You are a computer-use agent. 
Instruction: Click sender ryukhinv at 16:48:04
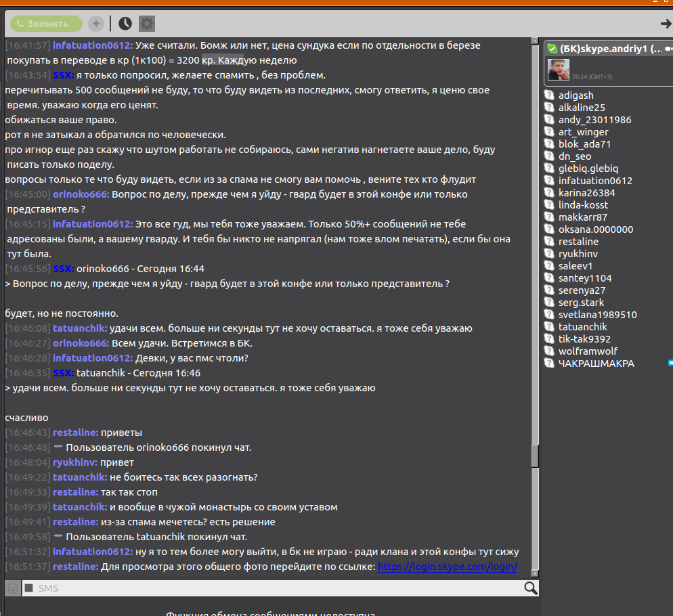pos(75,462)
